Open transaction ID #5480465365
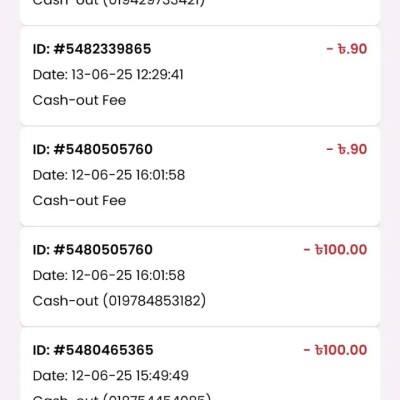 (x=200, y=364)
